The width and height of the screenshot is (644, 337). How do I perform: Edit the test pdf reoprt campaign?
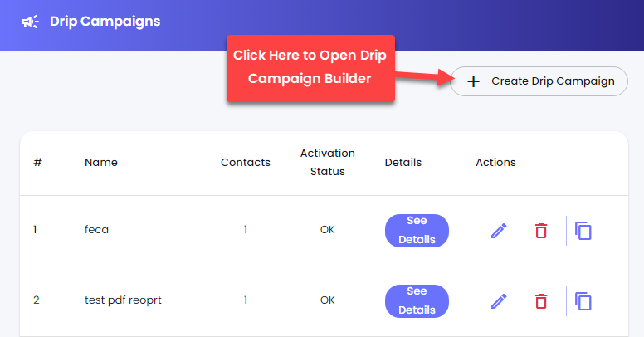499,301
